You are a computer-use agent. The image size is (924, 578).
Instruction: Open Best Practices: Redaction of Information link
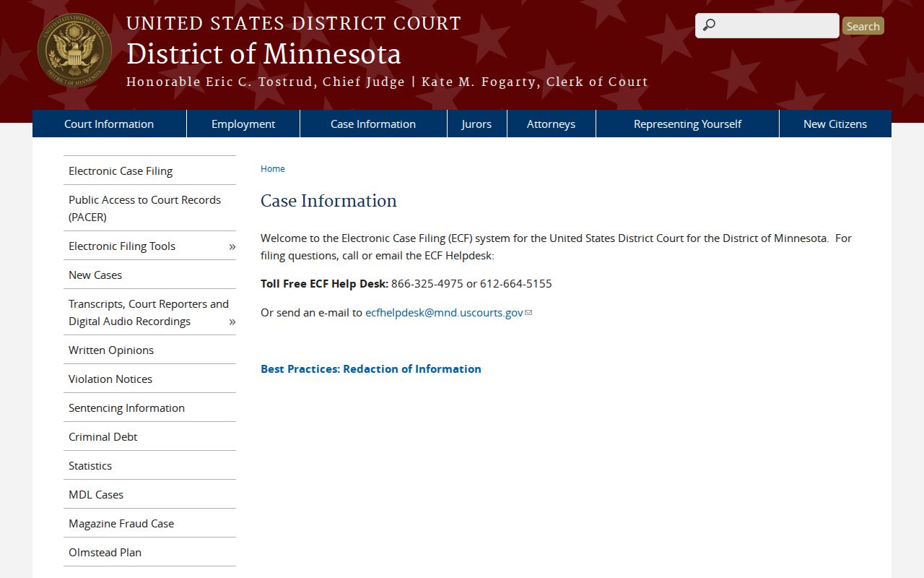tap(371, 368)
